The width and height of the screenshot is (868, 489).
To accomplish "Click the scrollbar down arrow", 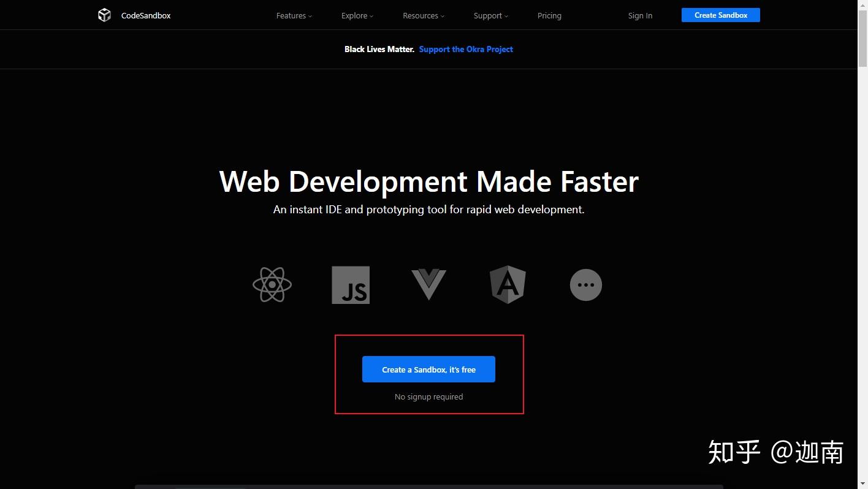I will [x=862, y=483].
